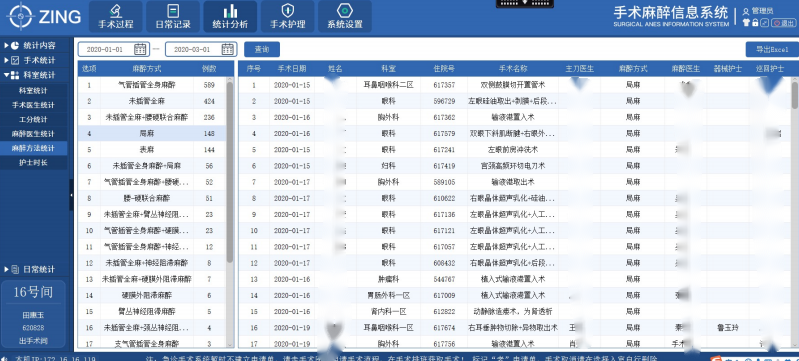This screenshot has width=799, height=361.
Task: Click the 导出Excel button
Action: [x=772, y=49]
